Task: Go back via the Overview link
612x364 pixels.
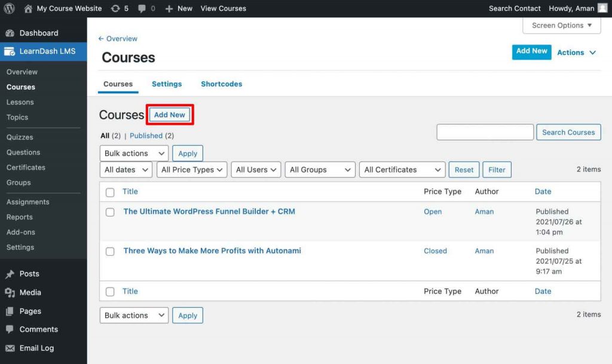Action: [118, 39]
